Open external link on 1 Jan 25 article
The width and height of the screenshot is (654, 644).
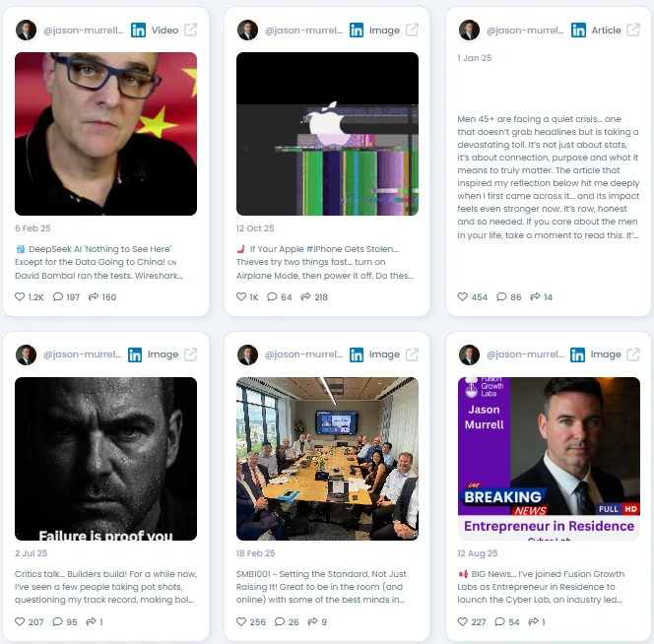633,30
